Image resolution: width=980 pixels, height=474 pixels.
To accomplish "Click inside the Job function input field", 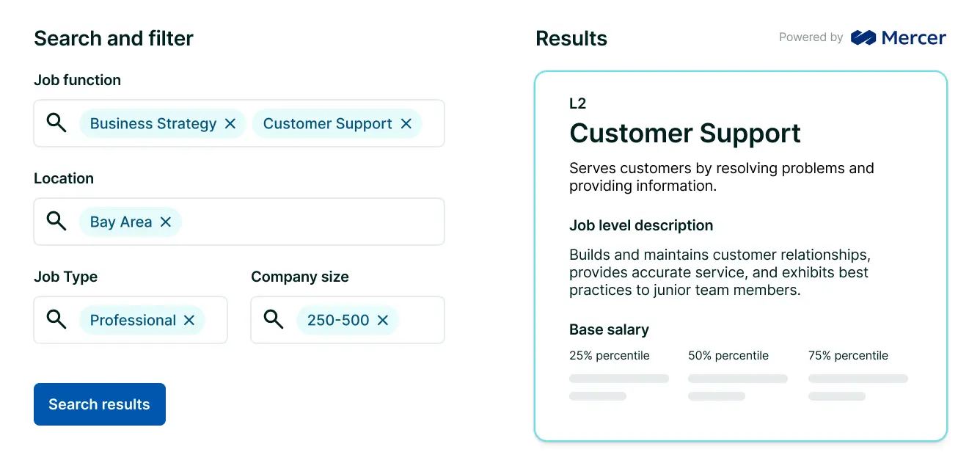I will [x=431, y=123].
